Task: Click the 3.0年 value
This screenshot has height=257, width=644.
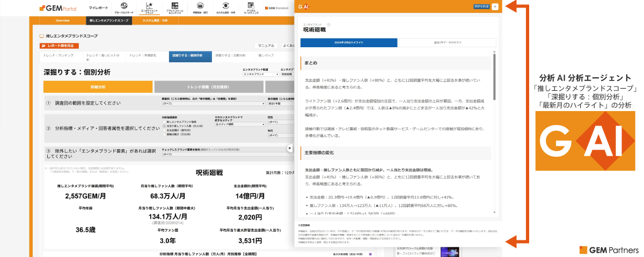Action: (168, 240)
